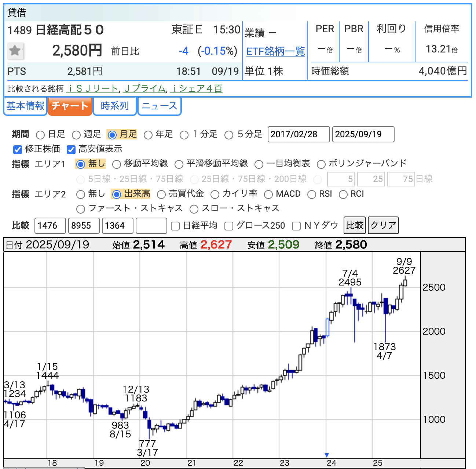This screenshot has height=469, width=476.
Task: Click the blue triangle marker on chart axis
Action: [x=327, y=455]
